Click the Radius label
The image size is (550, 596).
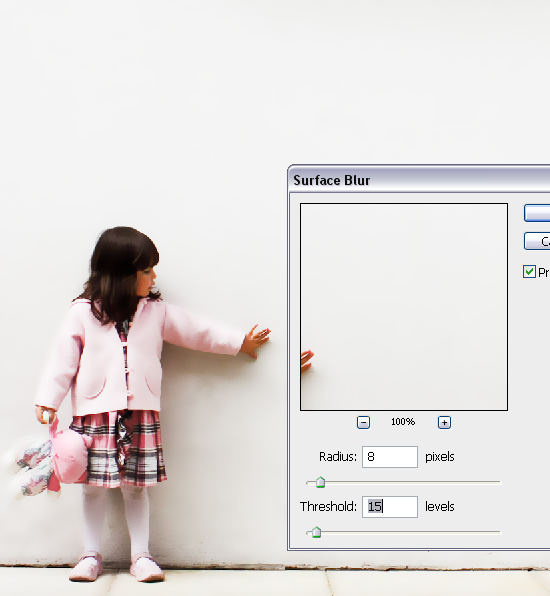(338, 457)
